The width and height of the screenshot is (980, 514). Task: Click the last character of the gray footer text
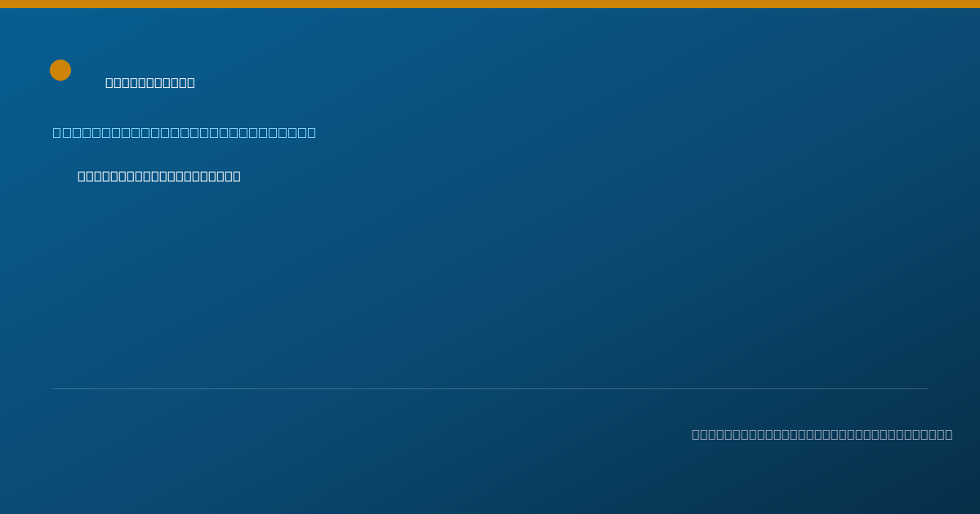pyautogui.click(x=948, y=434)
